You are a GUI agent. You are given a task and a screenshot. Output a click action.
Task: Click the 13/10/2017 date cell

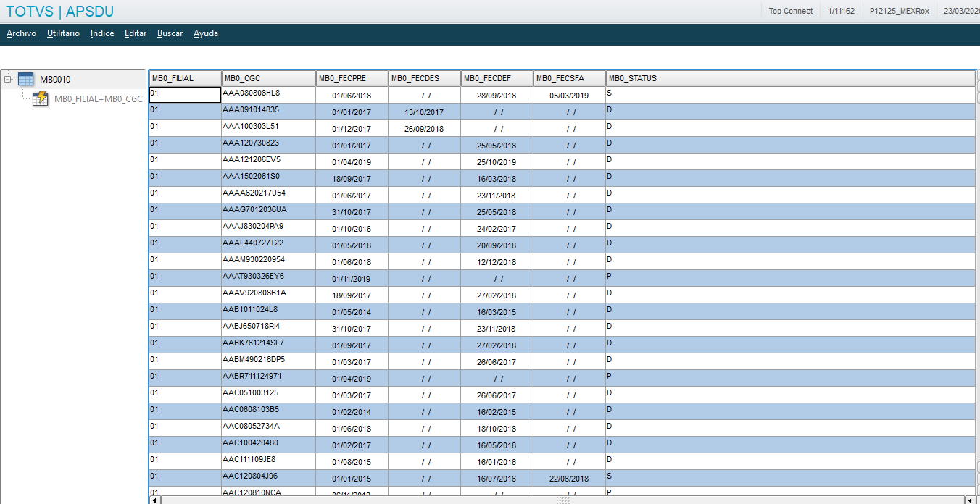coord(424,112)
